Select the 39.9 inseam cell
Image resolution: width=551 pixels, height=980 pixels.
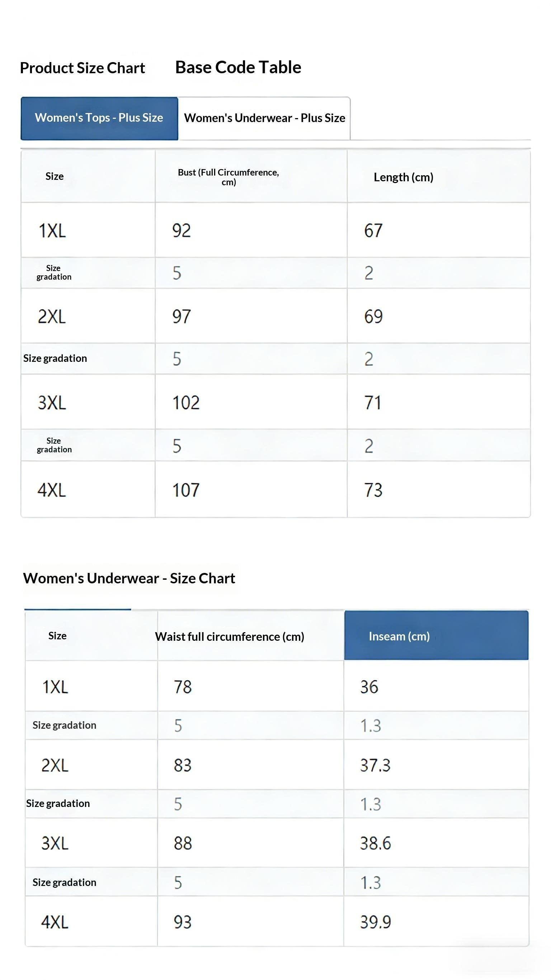[x=375, y=922]
